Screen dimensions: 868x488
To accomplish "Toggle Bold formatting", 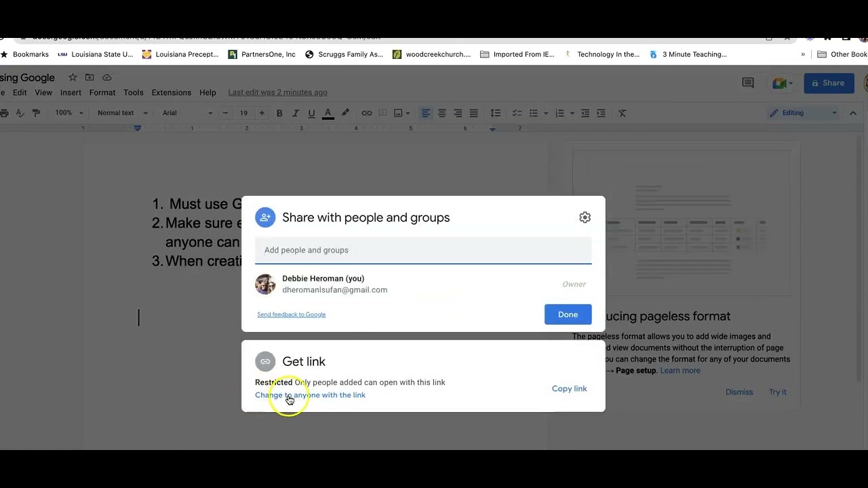I will tap(279, 113).
